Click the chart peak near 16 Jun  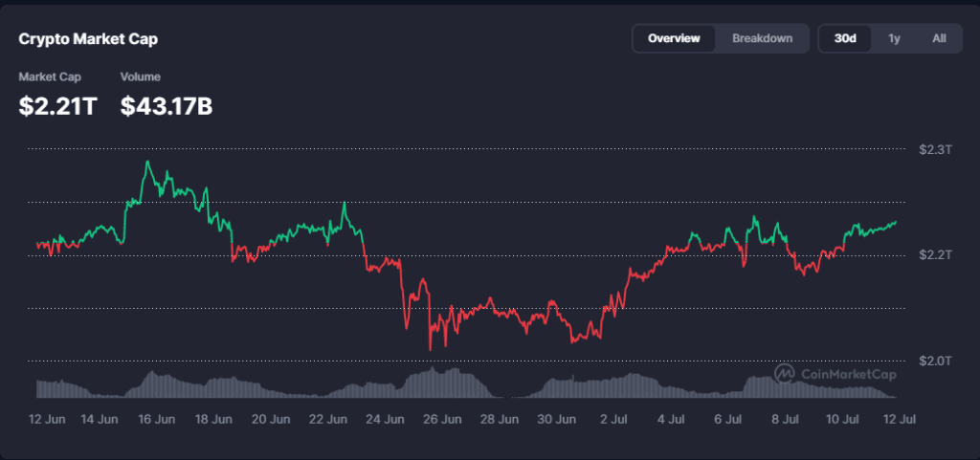point(147,162)
